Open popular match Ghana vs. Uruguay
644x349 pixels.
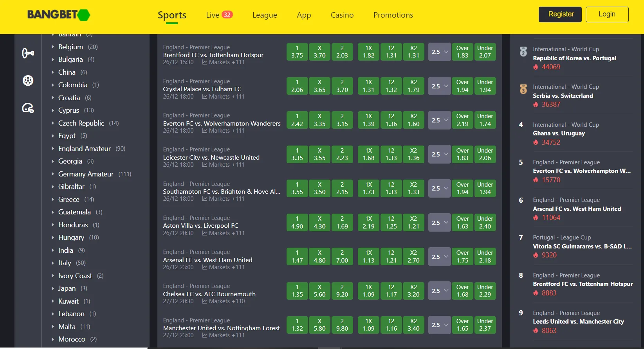[x=559, y=133]
